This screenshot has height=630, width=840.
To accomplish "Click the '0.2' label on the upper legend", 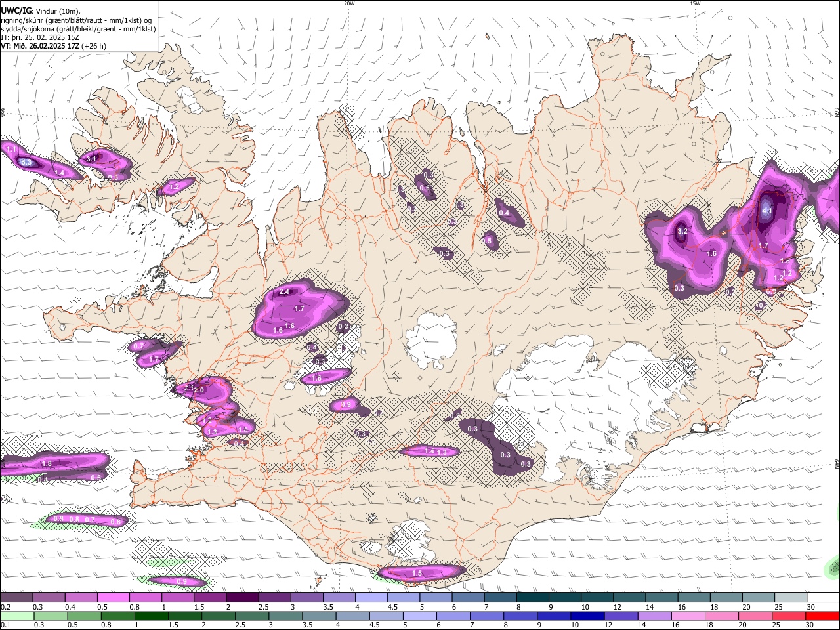I will click(5, 607).
